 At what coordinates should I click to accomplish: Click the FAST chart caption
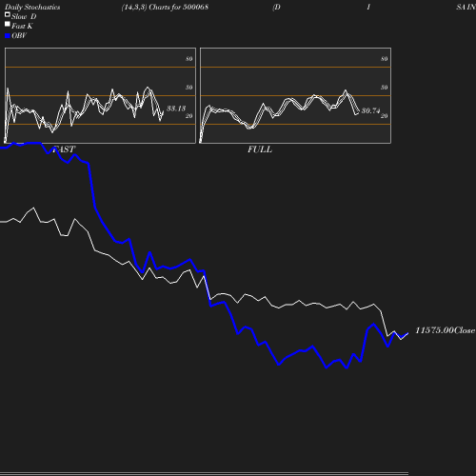pyautogui.click(x=64, y=149)
